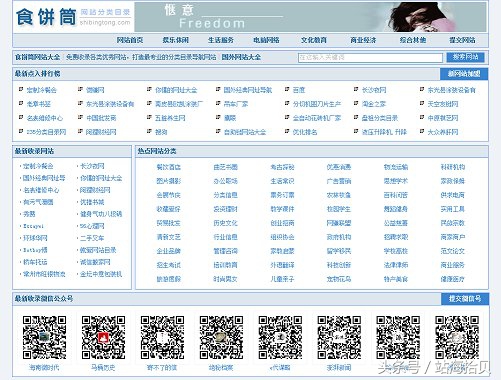Open 优捷书城 in newest sites list
Image resolution: width=501 pixels, height=380 pixels.
[92, 202]
